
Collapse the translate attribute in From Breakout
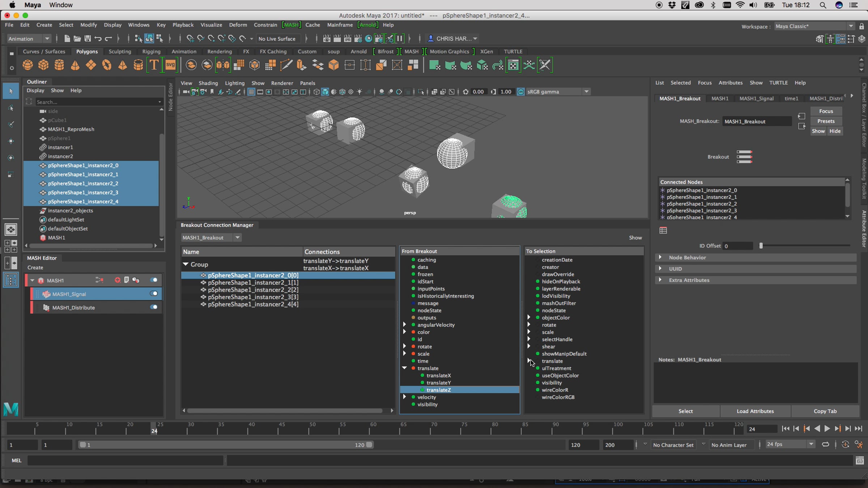coord(404,368)
